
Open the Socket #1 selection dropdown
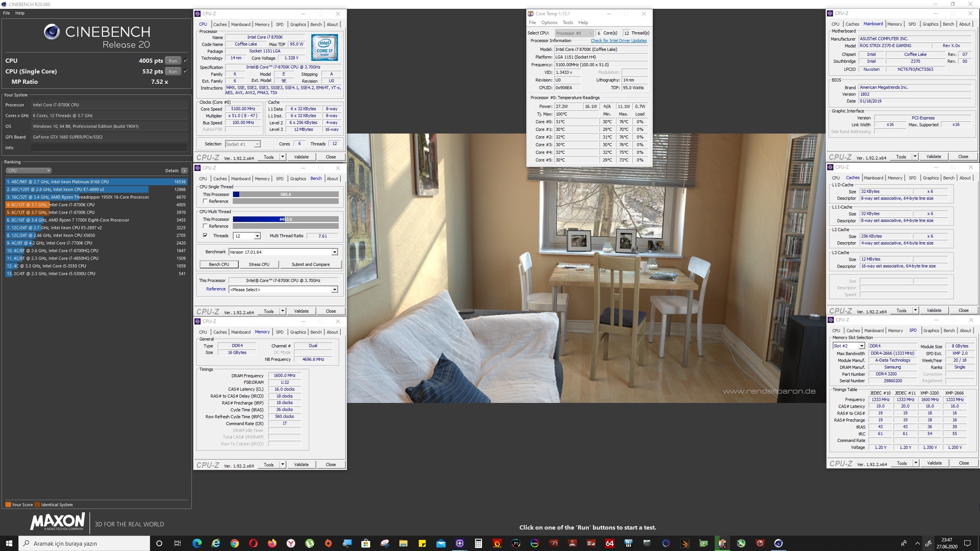[x=243, y=144]
